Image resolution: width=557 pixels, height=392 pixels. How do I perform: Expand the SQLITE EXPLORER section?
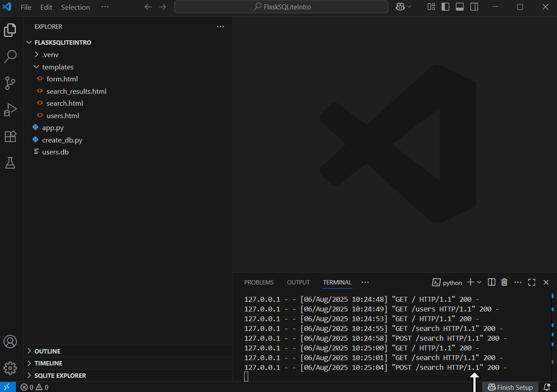(60, 376)
